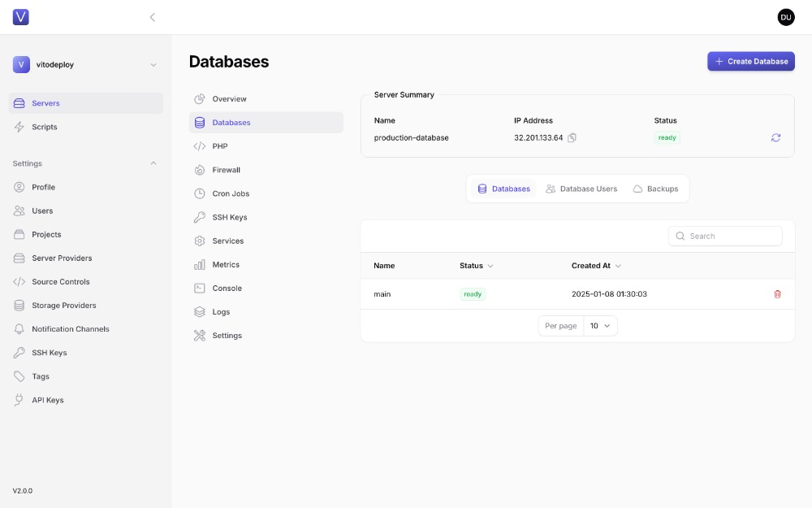This screenshot has width=812, height=508.
Task: Collapse the Settings section
Action: [153, 163]
